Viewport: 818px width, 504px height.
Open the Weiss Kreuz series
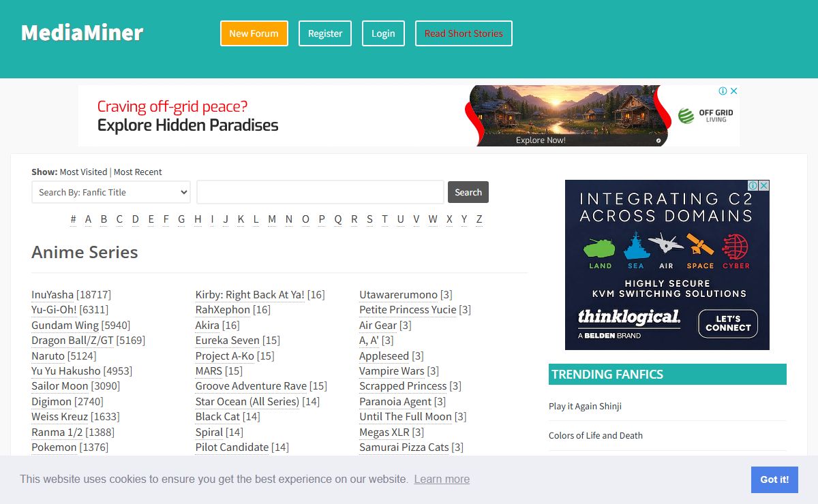[60, 417]
